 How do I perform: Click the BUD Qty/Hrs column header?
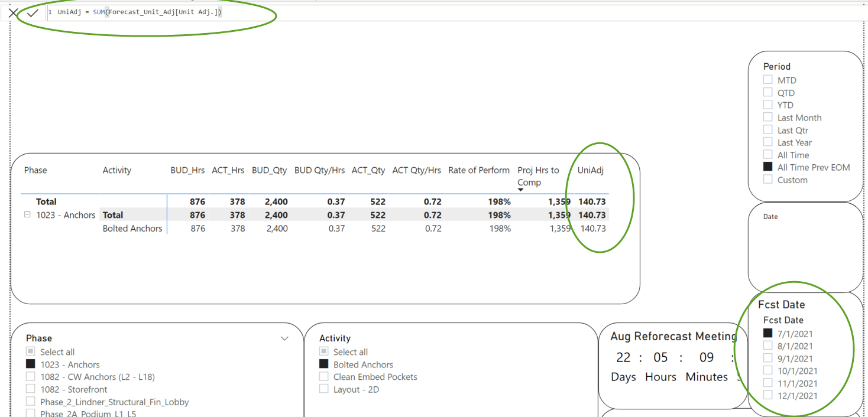coord(320,170)
